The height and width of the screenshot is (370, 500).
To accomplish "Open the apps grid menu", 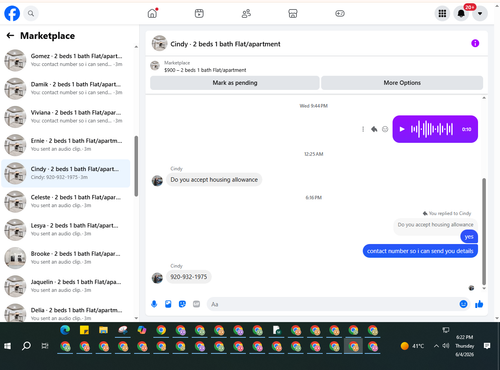I will tap(442, 13).
